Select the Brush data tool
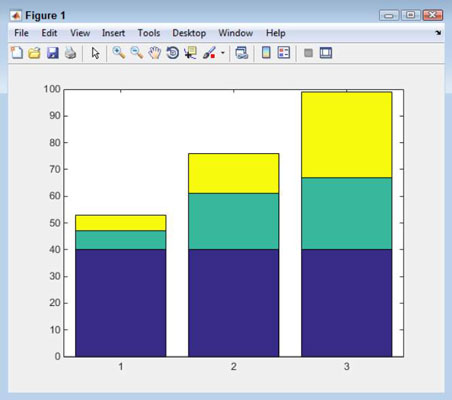This screenshot has height=400, width=452. pos(209,53)
